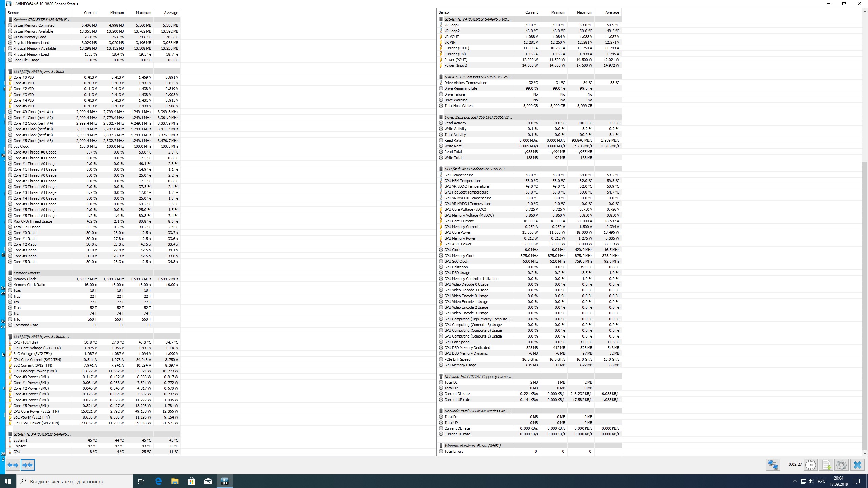Select GPU [#0]: AMD Radeon RX 5700 XT header

(474, 169)
